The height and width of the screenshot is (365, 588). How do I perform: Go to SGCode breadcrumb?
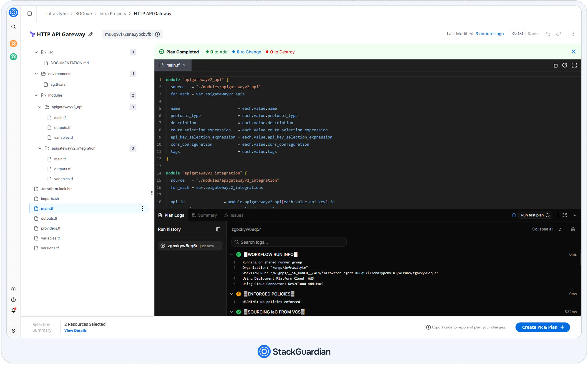point(83,14)
